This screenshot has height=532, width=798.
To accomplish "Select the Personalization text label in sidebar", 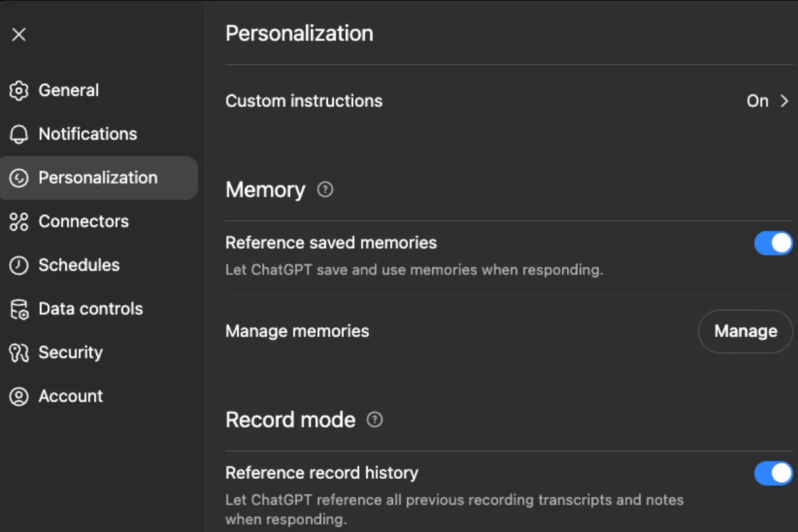I will (98, 178).
